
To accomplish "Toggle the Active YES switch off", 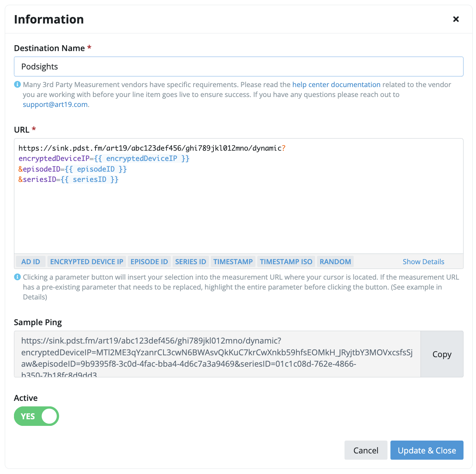I will pyautogui.click(x=36, y=416).
